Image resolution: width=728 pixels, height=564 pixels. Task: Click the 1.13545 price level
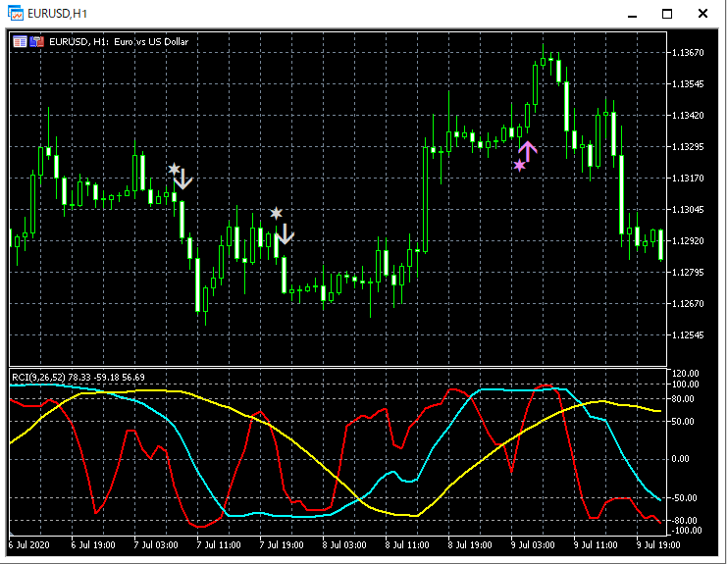[x=688, y=84]
